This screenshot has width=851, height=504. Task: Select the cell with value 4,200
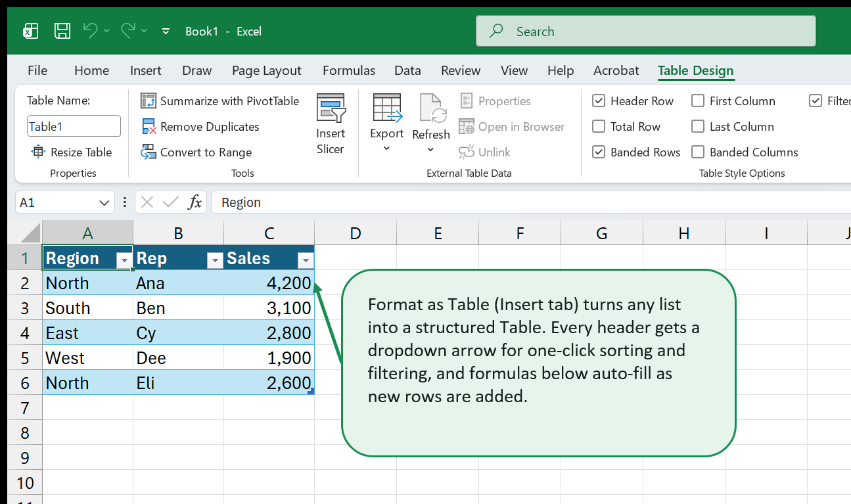coord(269,283)
